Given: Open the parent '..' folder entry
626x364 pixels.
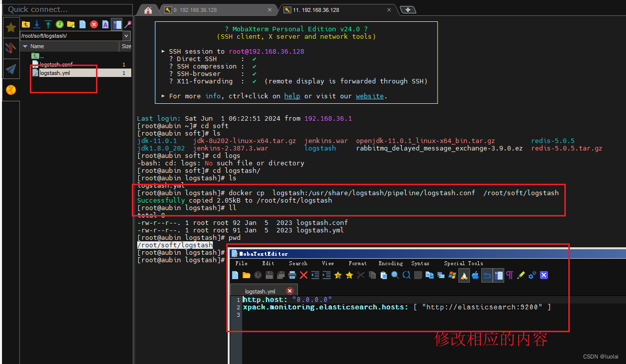Looking at the screenshot, I should tap(38, 56).
